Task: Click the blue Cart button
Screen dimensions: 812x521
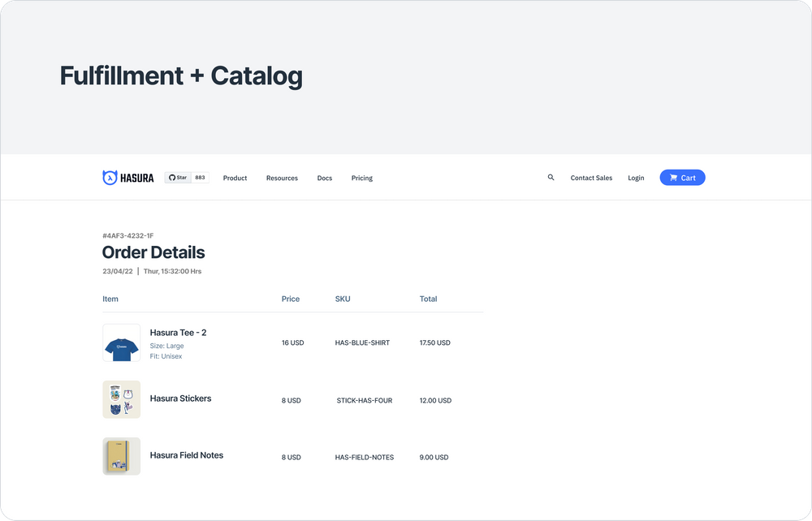Action: pyautogui.click(x=682, y=177)
